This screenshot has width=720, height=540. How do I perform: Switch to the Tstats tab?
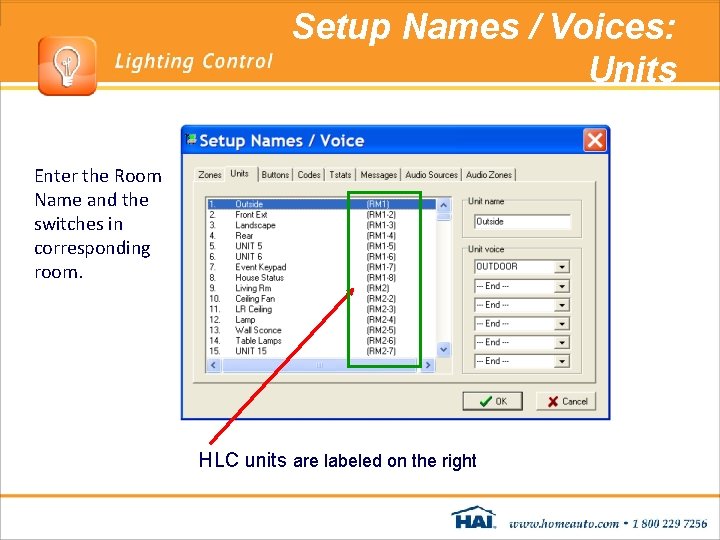click(340, 174)
